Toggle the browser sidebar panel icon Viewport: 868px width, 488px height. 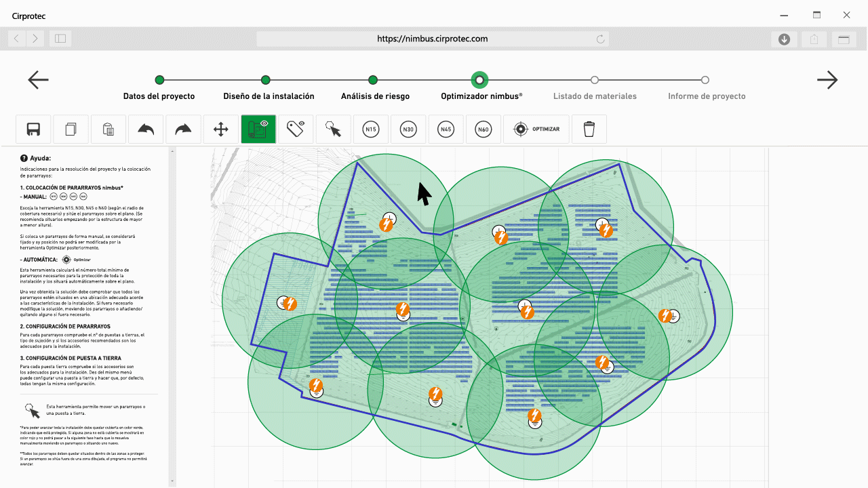coord(60,39)
